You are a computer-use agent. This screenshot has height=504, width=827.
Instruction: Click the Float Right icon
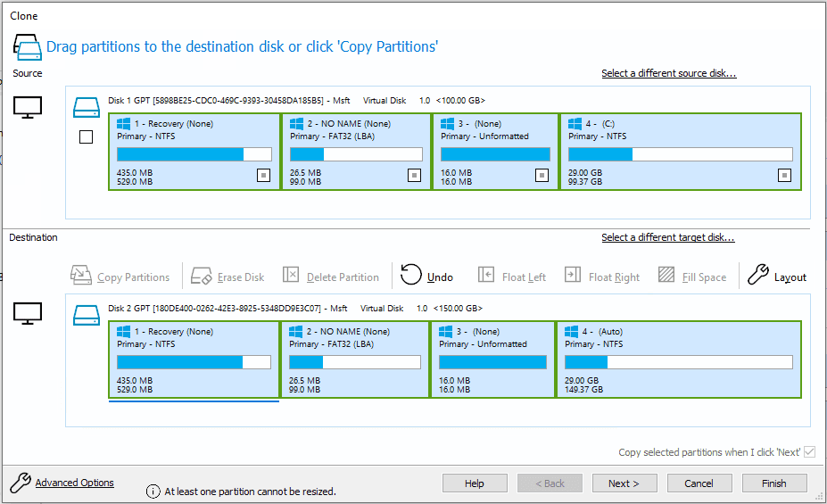click(x=573, y=276)
